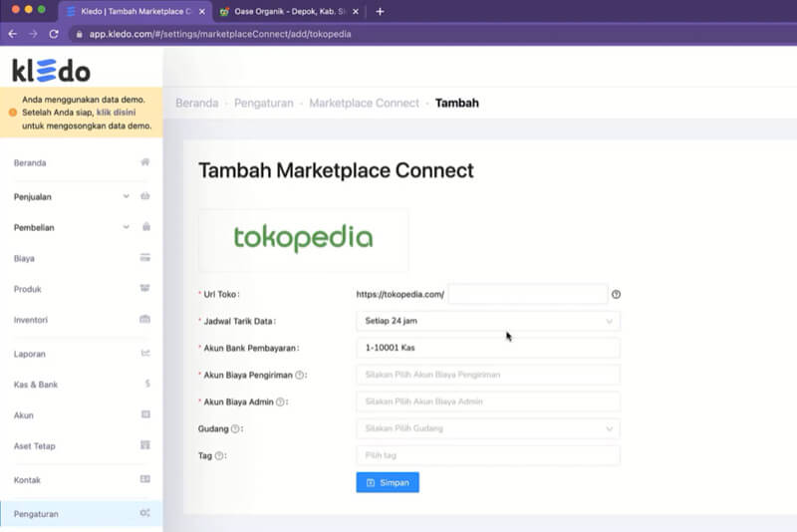Open Jadwal Tarik Data dropdown
This screenshot has width=797, height=532.
coord(488,321)
